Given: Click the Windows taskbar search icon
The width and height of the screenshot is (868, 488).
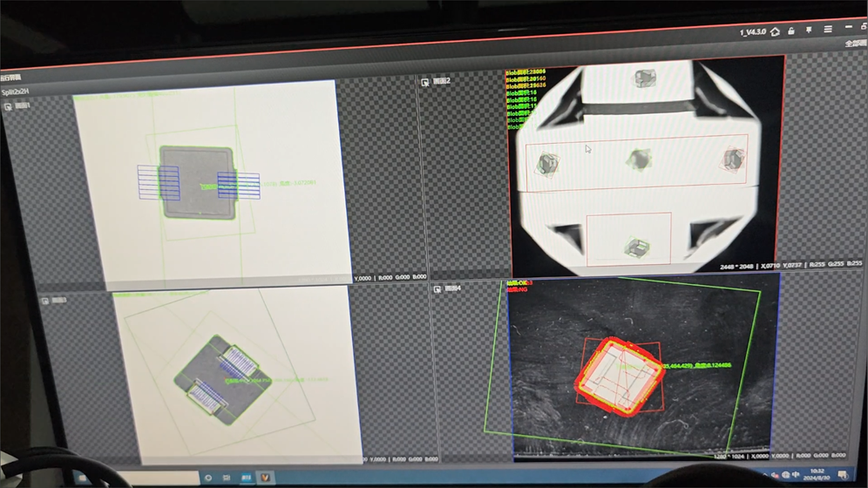Looking at the screenshot, I should click(x=208, y=478).
